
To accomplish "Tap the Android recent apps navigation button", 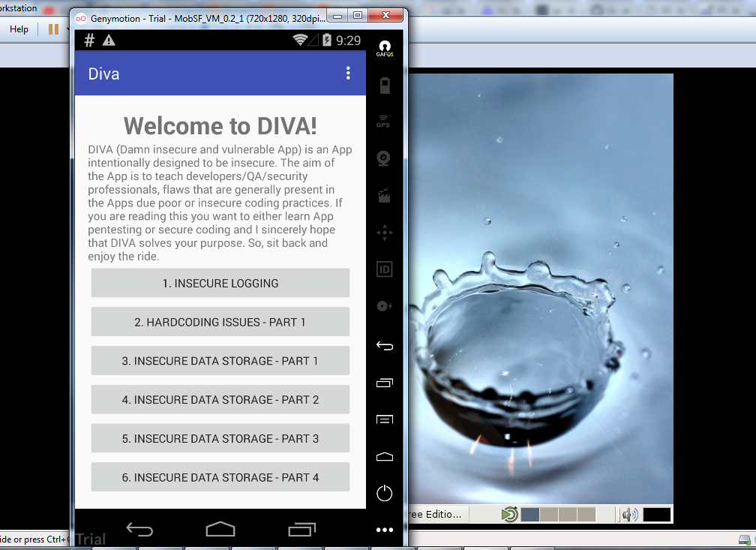I will pyautogui.click(x=301, y=529).
